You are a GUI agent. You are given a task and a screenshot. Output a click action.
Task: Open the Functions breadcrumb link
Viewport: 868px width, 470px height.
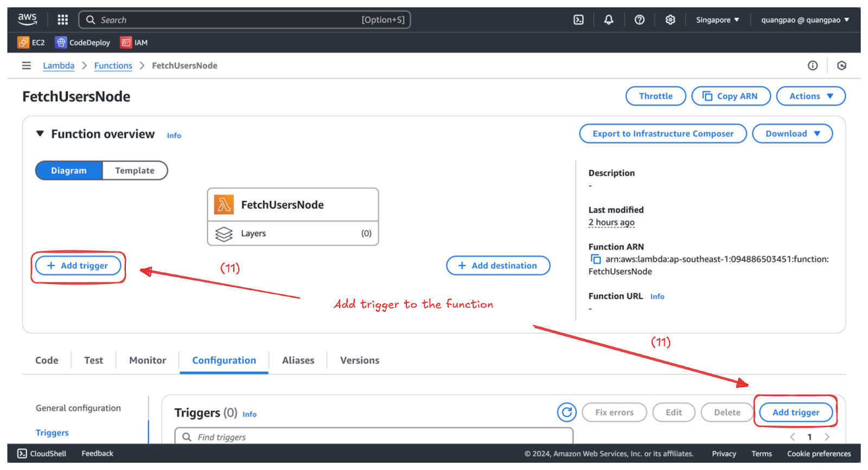tap(113, 66)
